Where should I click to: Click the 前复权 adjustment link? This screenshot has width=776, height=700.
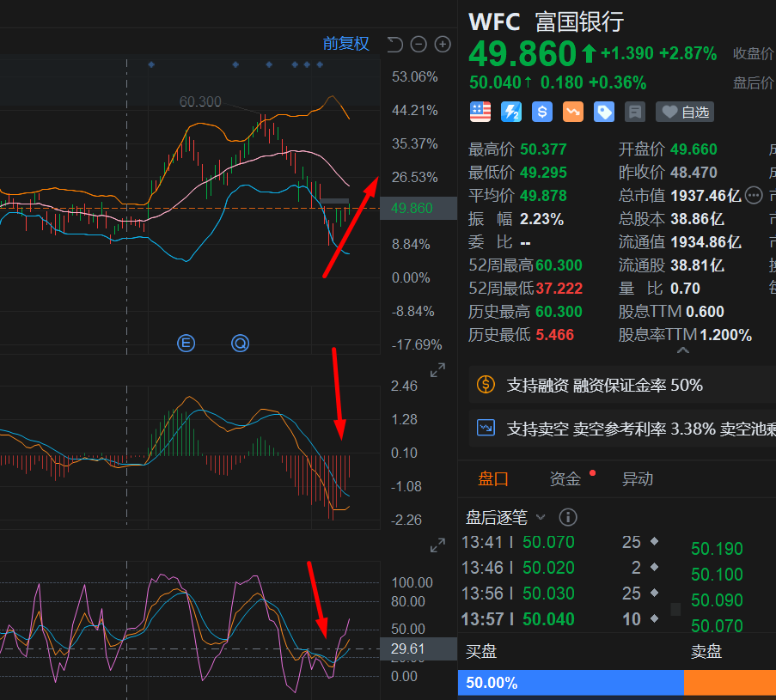tap(345, 44)
